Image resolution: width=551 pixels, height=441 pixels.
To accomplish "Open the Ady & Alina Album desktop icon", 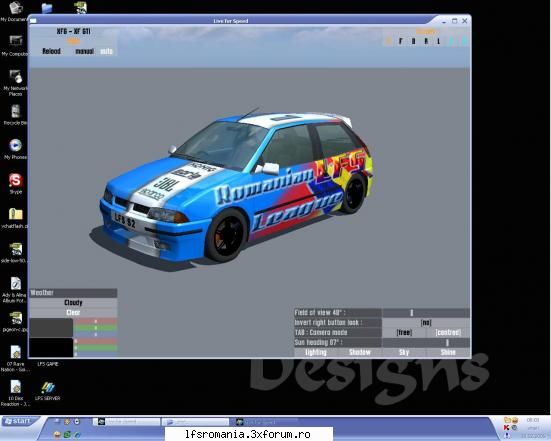I will [15, 290].
